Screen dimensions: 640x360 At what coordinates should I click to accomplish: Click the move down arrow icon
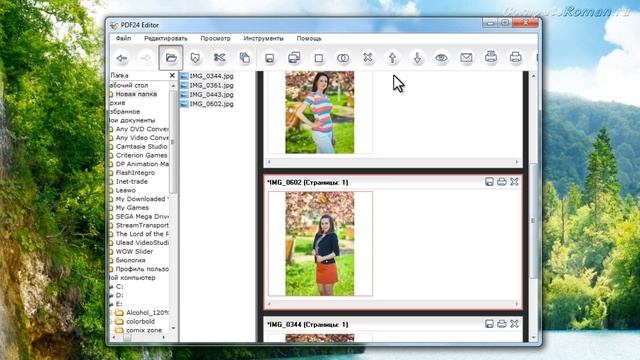(x=417, y=58)
